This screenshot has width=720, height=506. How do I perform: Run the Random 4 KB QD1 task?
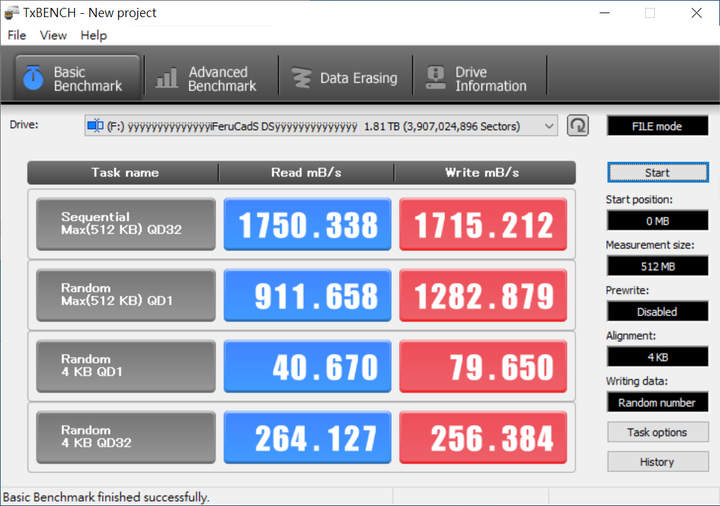pyautogui.click(x=126, y=366)
